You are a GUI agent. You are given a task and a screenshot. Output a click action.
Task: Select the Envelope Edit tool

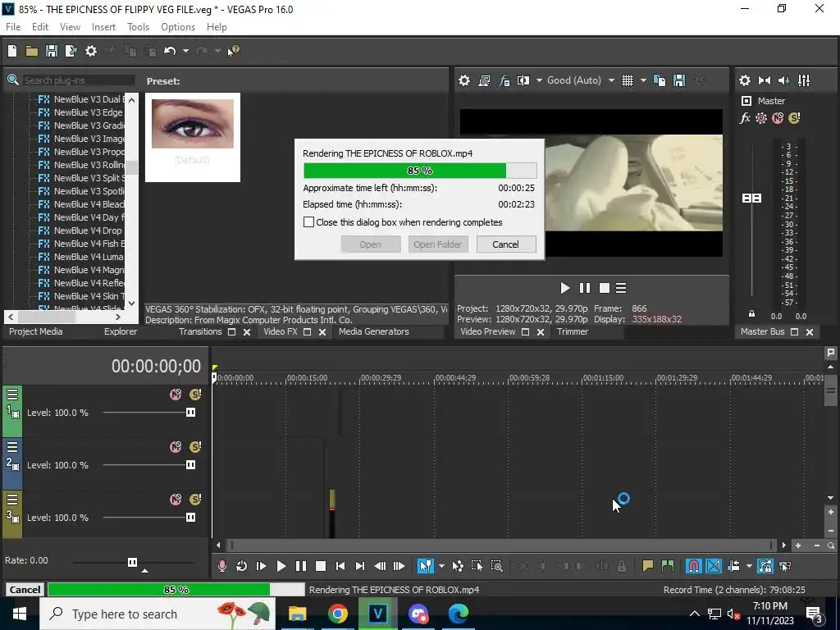pos(458,566)
